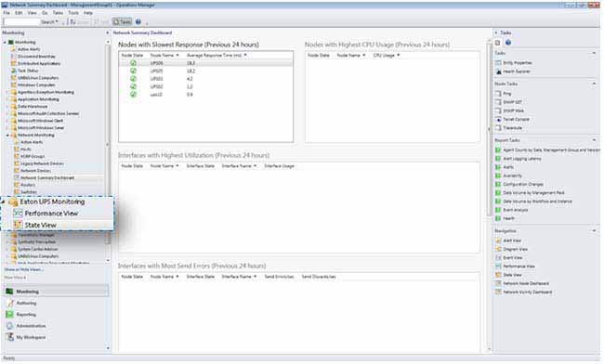Run the Ping node task
The image size is (604, 364).
[507, 94]
